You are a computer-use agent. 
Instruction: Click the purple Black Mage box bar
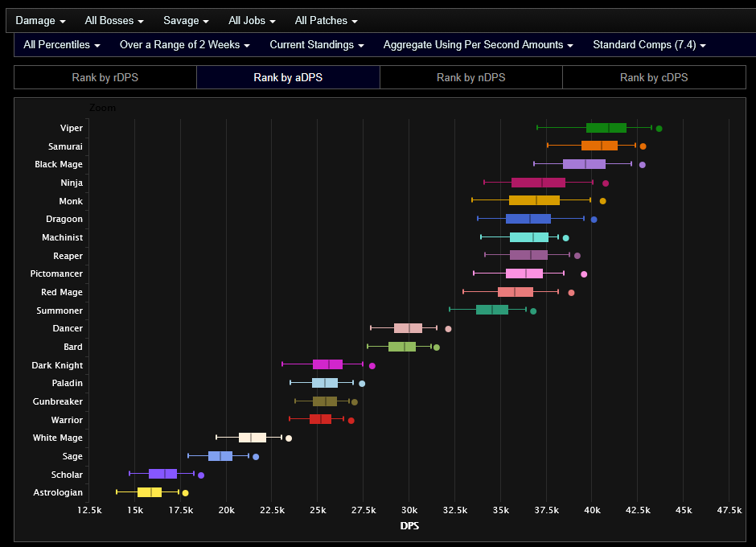click(x=585, y=164)
